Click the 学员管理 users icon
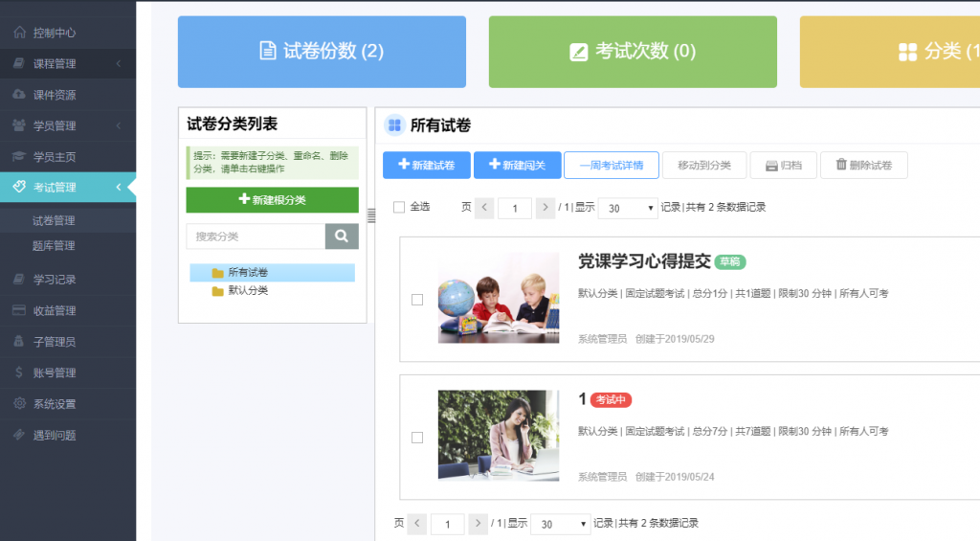This screenshot has width=980, height=541. click(19, 125)
